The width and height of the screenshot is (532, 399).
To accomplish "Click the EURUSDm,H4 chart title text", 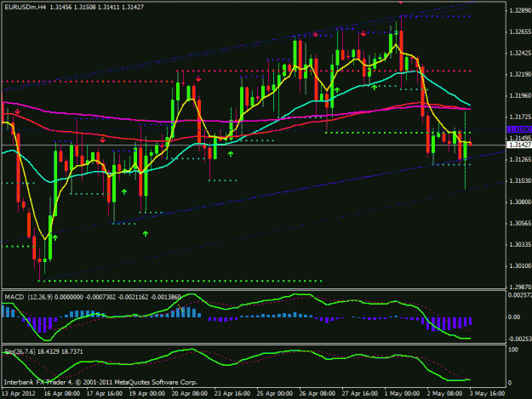I will pyautogui.click(x=25, y=7).
